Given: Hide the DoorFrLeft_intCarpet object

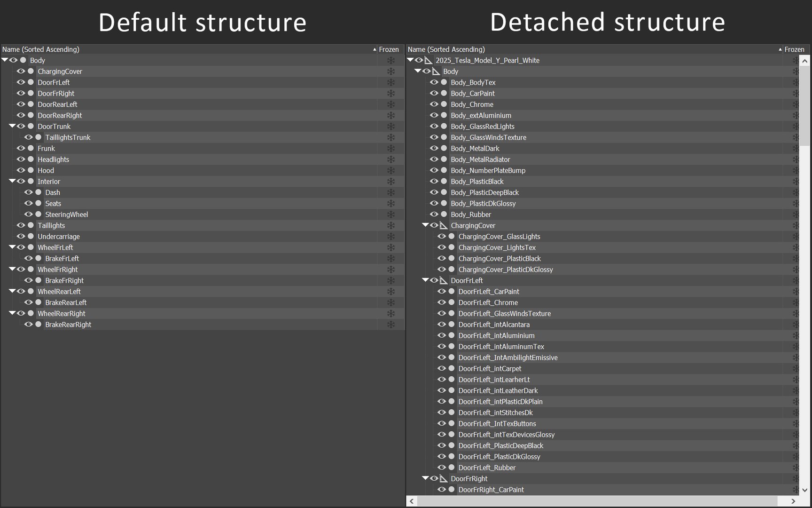Looking at the screenshot, I should 442,368.
